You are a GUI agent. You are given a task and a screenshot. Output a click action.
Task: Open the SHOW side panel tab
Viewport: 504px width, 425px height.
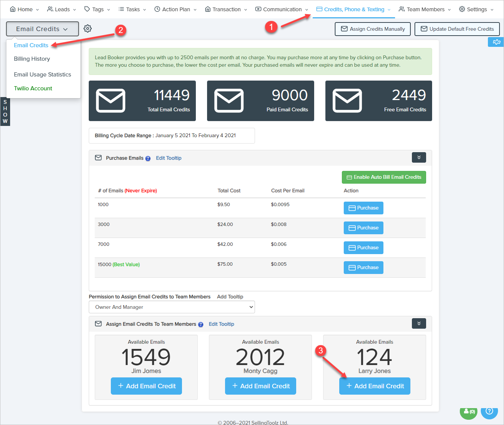pyautogui.click(x=5, y=112)
